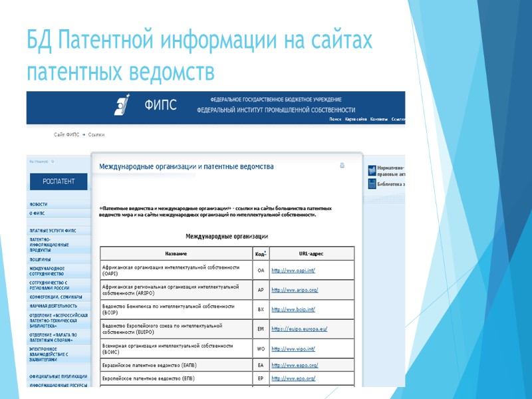Click the arrow in the Сайт ФИПС breadcrumb
Screen dimensions: 532x399
[83, 134]
